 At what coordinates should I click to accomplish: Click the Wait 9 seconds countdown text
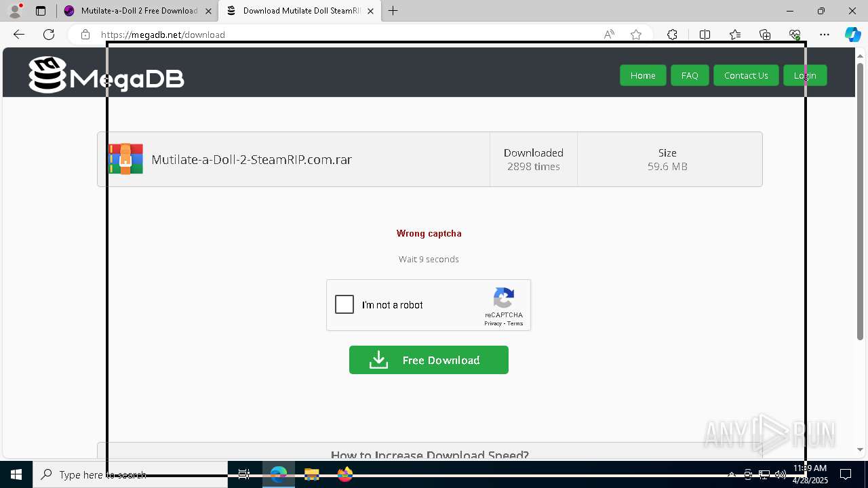(x=429, y=259)
